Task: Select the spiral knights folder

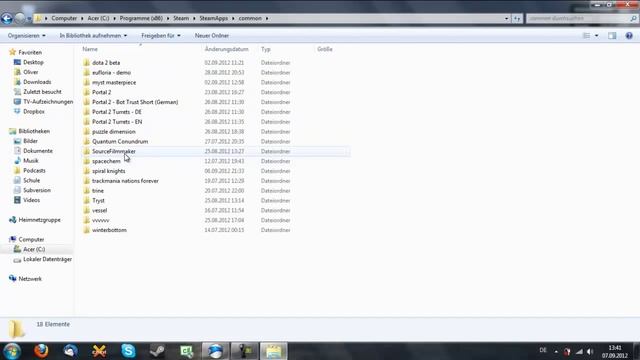Action: (109, 171)
